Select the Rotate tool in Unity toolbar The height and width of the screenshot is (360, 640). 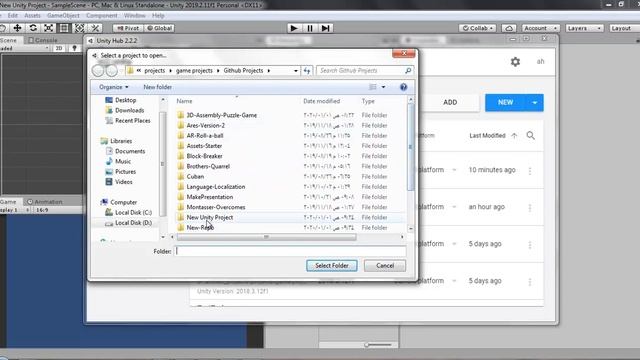pos(33,28)
